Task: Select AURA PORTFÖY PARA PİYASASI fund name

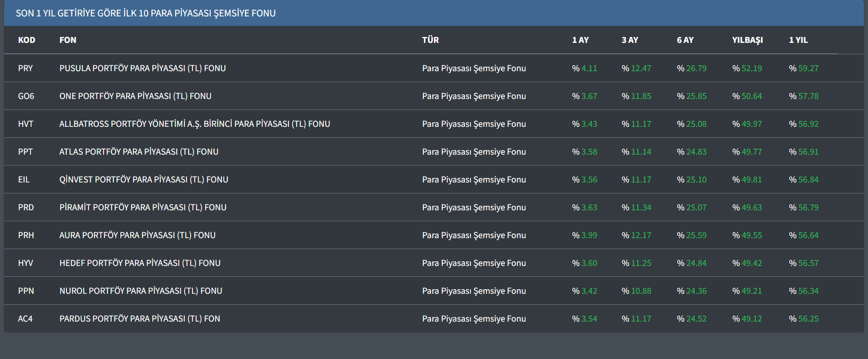Action: coord(137,235)
